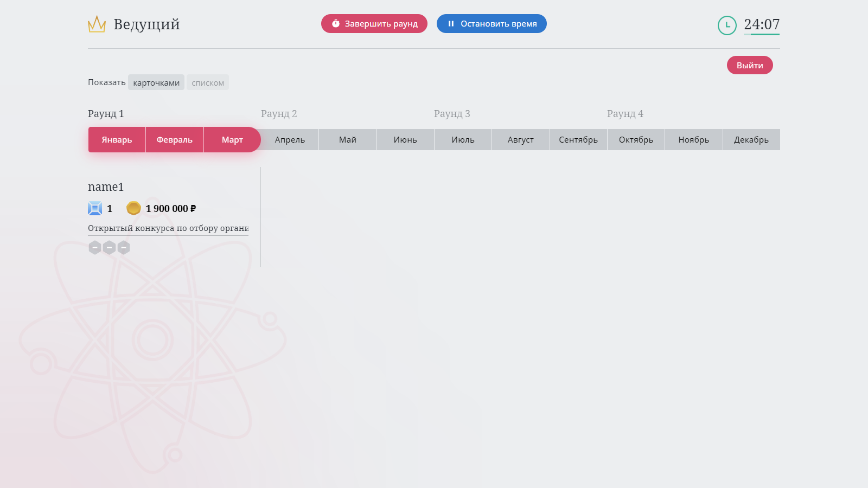Open the Апрель month tab
The image size is (868, 488).
(x=290, y=140)
